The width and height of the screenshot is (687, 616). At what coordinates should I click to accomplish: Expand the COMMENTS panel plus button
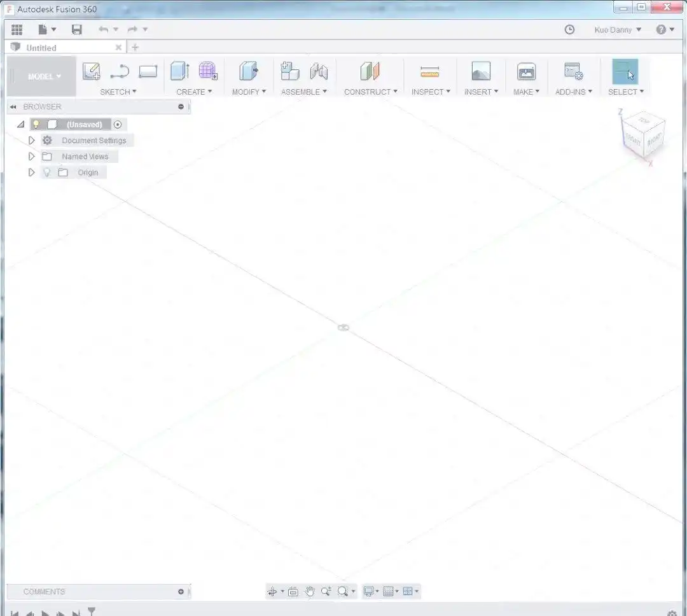[181, 591]
